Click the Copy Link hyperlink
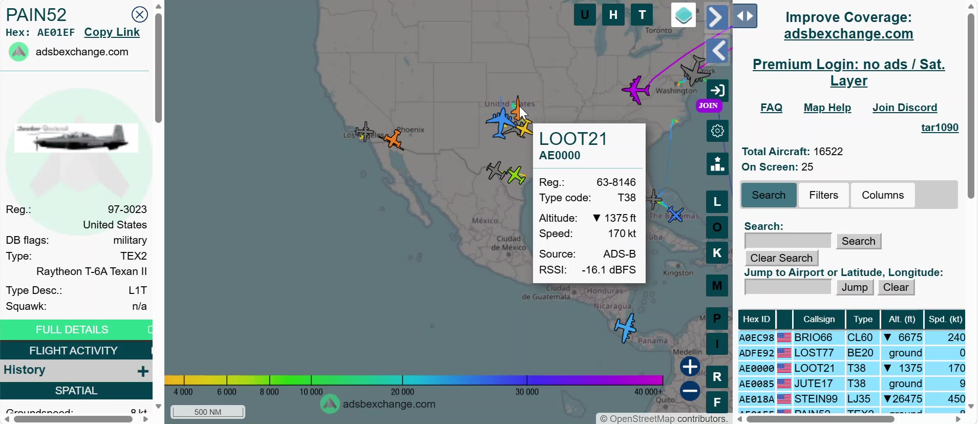This screenshot has width=980, height=424. [112, 32]
